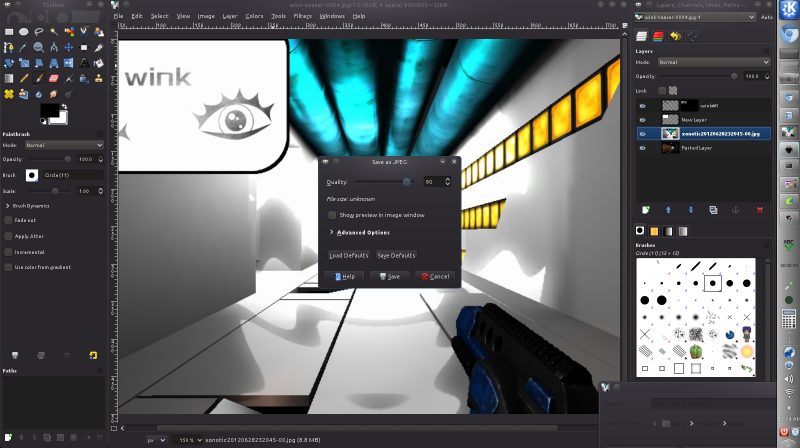Enable the Fade out checkbox
800x448 pixels.
pyautogui.click(x=8, y=220)
